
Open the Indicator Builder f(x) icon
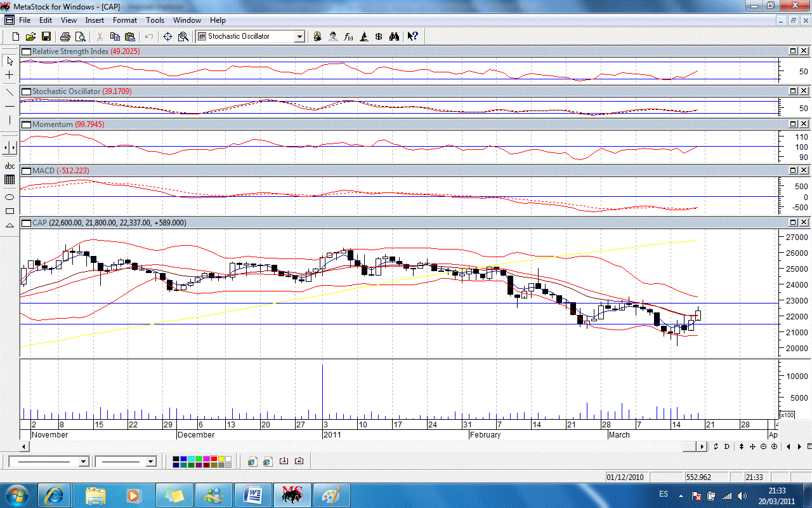348,37
